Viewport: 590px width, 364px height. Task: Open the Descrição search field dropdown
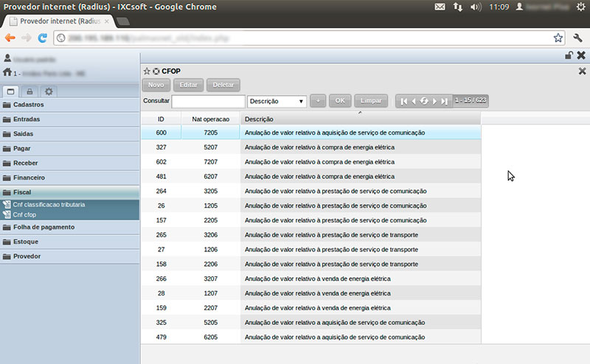(277, 101)
